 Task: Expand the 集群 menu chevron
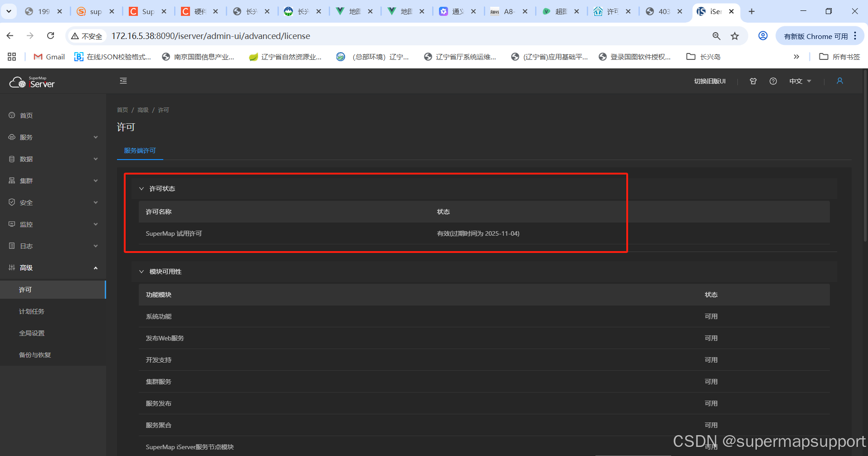pos(96,180)
